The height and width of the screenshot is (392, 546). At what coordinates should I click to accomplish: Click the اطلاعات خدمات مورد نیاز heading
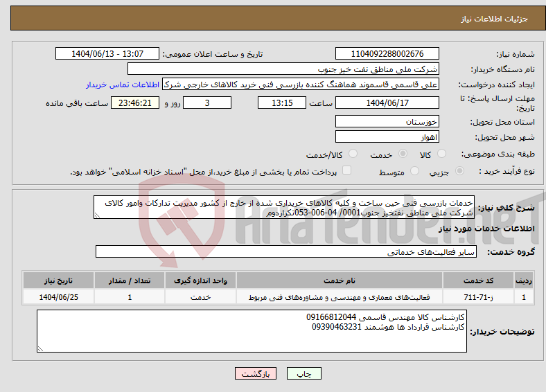486,229
